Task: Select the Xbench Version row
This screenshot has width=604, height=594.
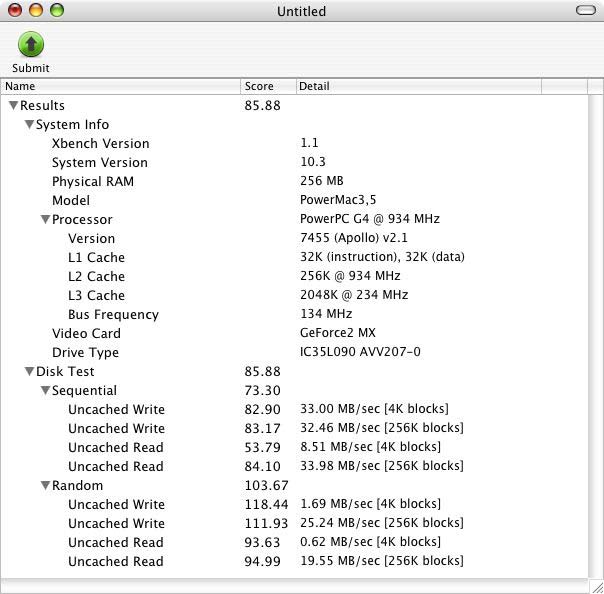Action: coord(100,144)
